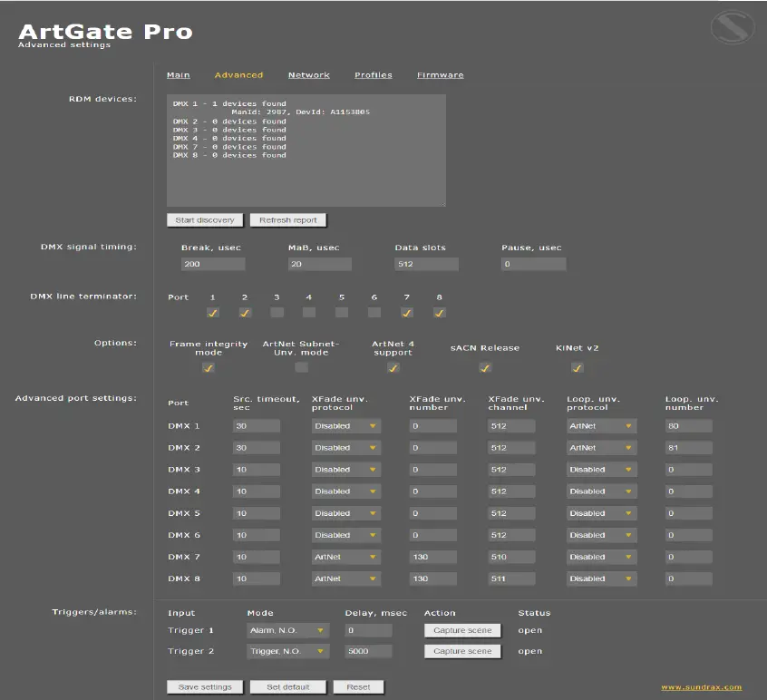
Task: Open the Profiles tab
Action: click(374, 75)
